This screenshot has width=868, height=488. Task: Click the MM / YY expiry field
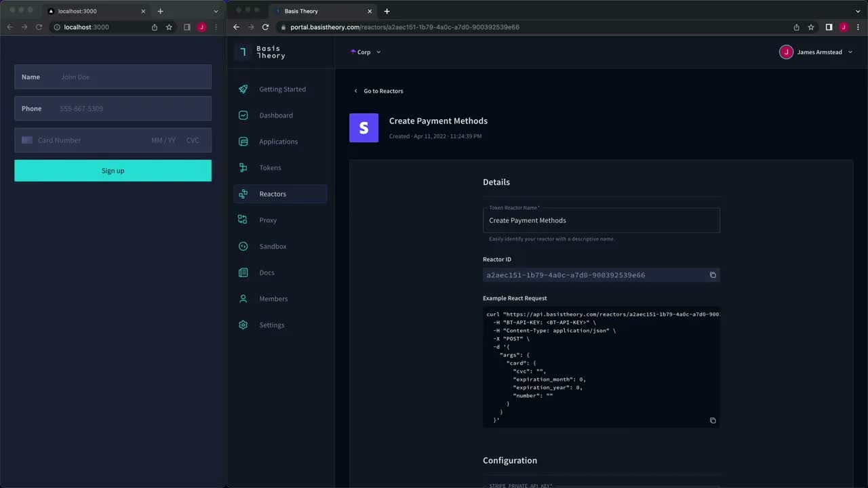[163, 140]
